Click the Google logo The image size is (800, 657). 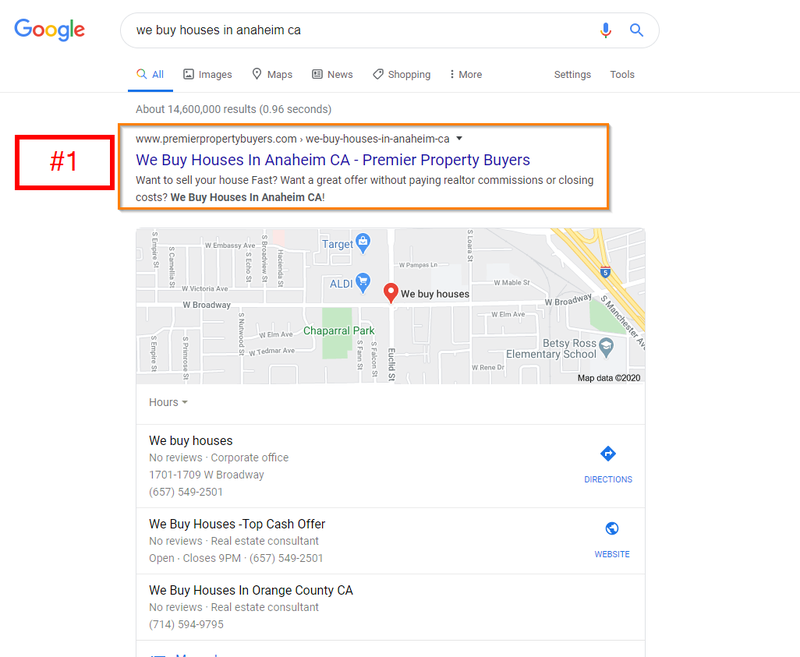(49, 30)
